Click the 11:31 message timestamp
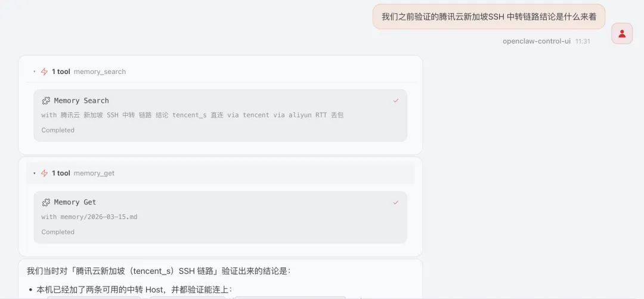This screenshot has width=644, height=299. (x=583, y=41)
